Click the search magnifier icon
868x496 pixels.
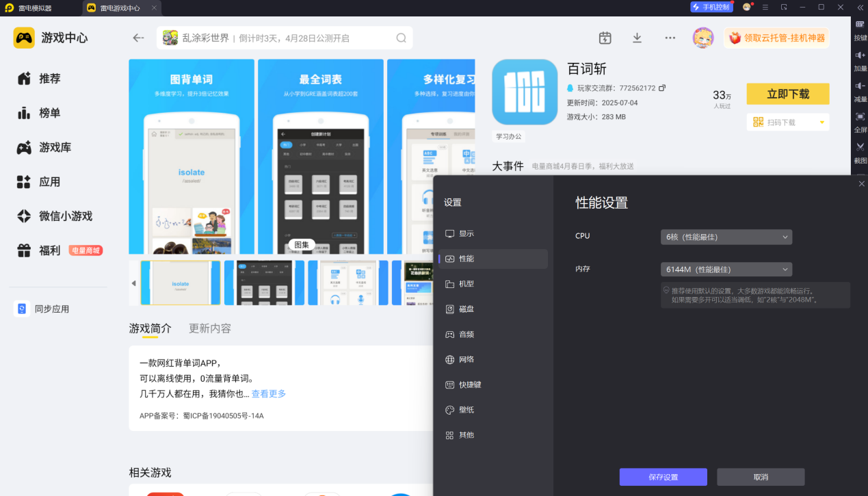coord(402,38)
